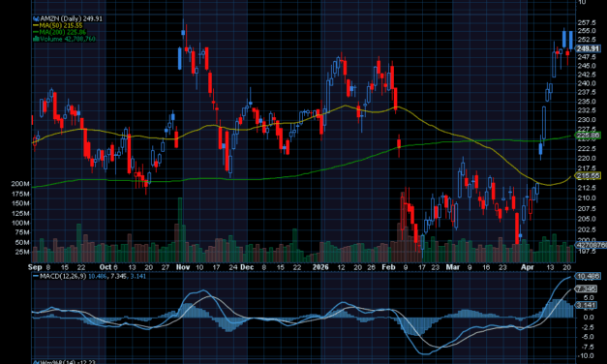Click the Nov label on date axis
Image resolution: width=607 pixels, height=364 pixels.
click(x=183, y=267)
